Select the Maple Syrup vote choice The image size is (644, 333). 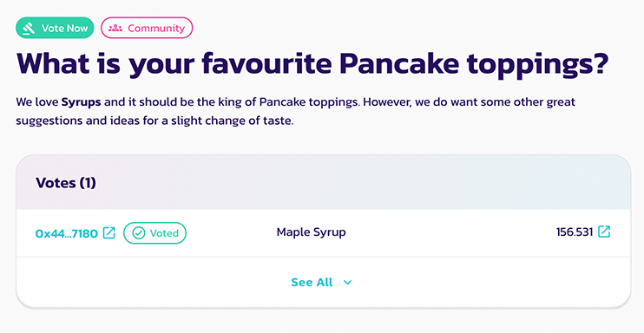point(311,232)
